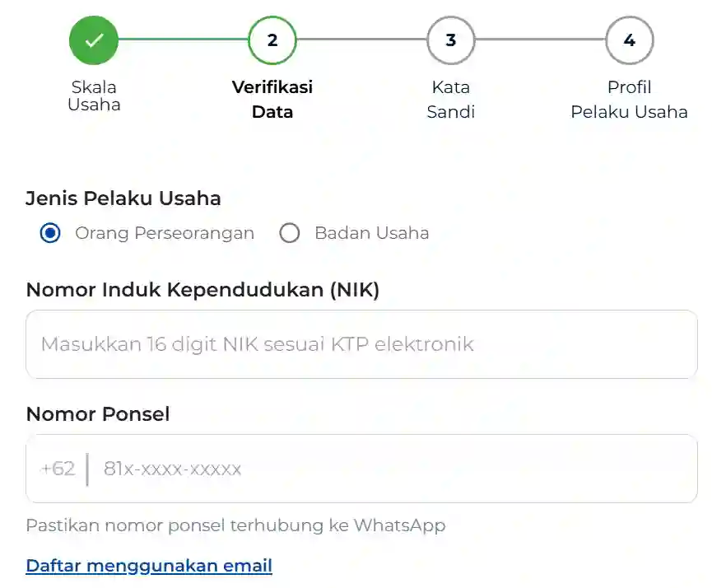
Task: Select the Orang Perseorangan radio button
Action: 50,233
